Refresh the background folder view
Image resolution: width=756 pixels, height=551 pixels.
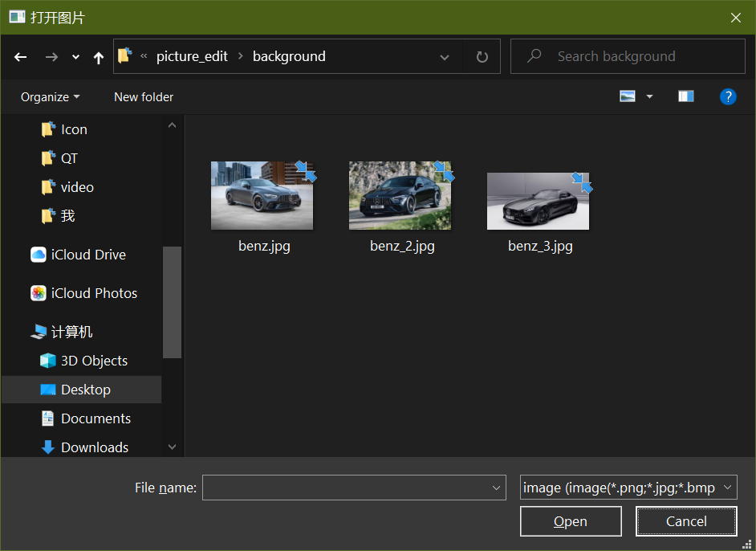(x=482, y=57)
